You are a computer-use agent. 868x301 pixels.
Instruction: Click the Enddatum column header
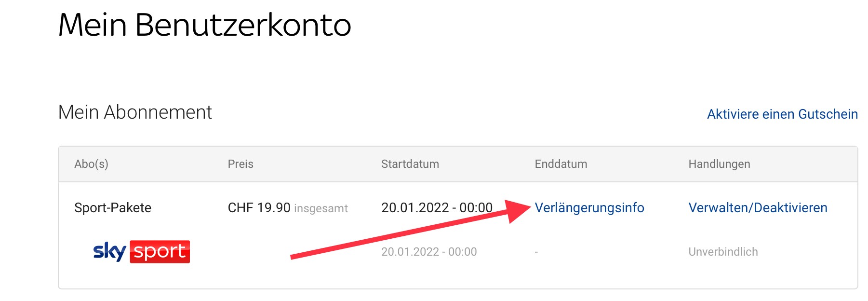(561, 164)
